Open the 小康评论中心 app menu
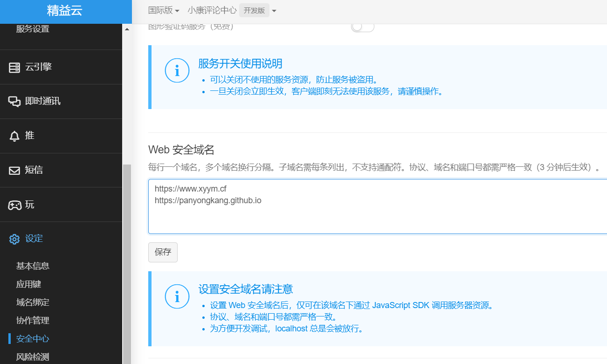The width and height of the screenshot is (607, 364). 212,9
